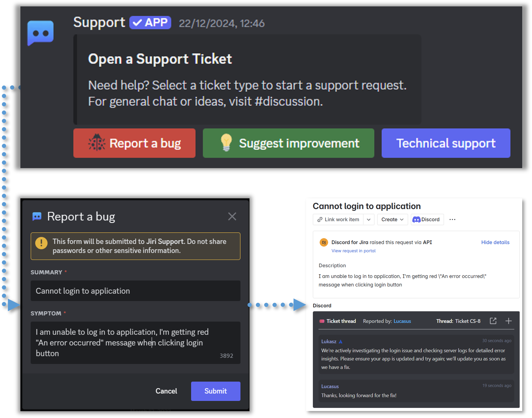Open the Create dropdown
The image size is (532, 418).
[392, 219]
